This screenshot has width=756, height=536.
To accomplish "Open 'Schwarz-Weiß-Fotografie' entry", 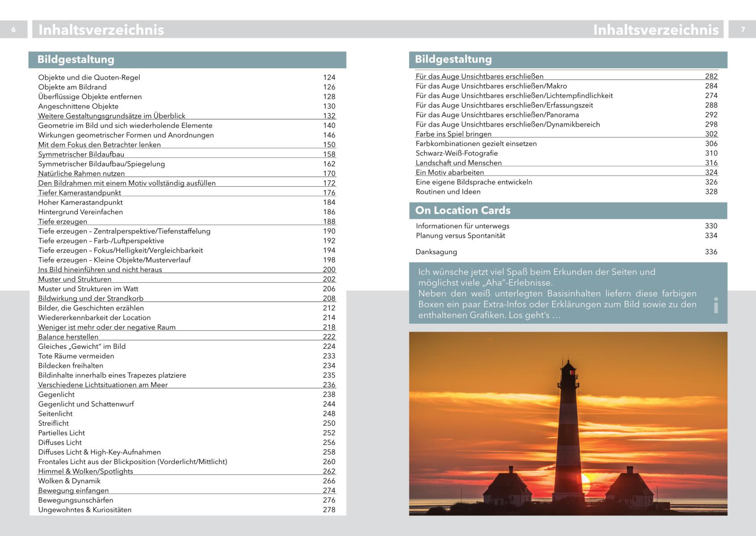I will click(456, 153).
